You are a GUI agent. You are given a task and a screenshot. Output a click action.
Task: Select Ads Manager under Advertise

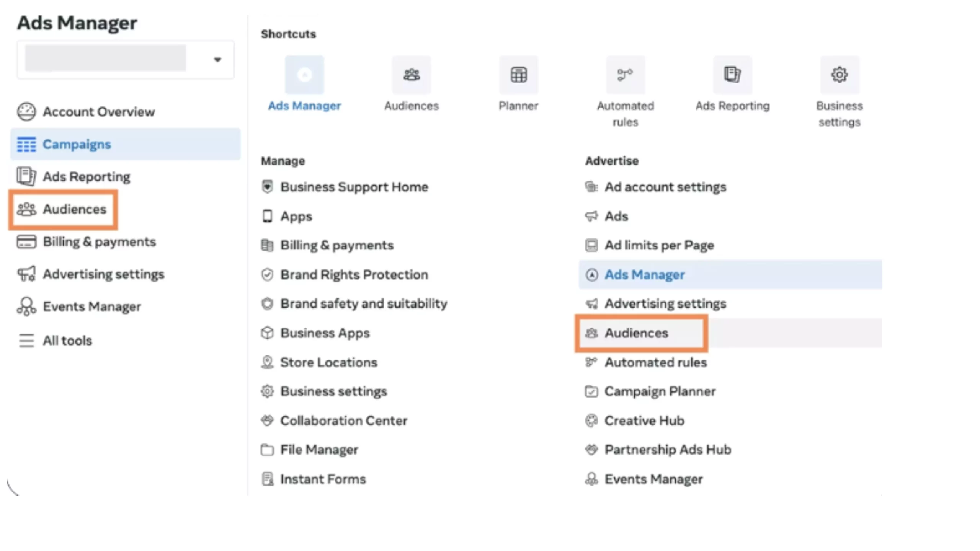point(730,274)
